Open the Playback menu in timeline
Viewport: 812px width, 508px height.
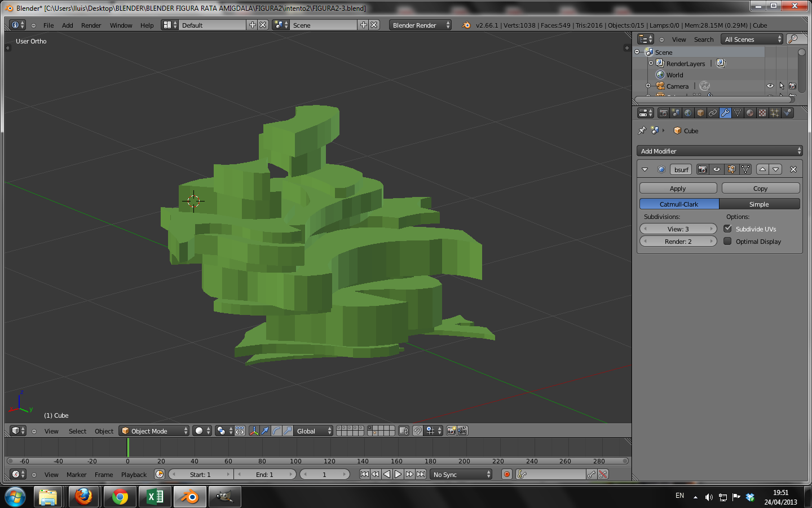[134, 475]
